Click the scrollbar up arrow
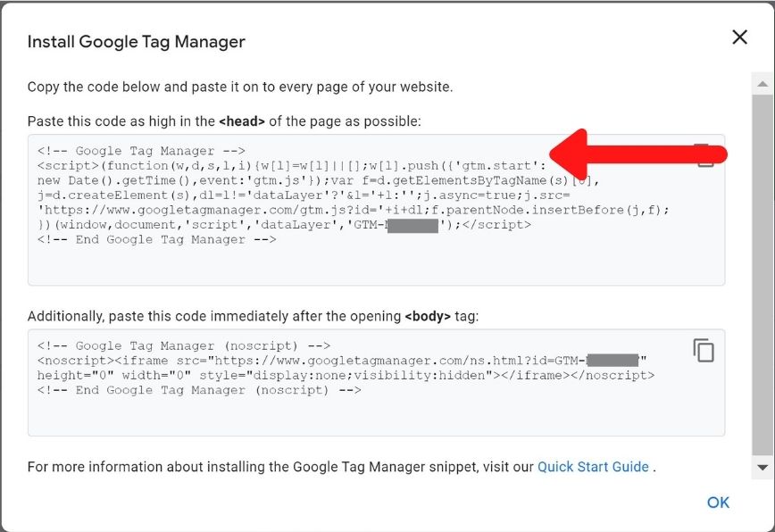This screenshot has width=775, height=532. (762, 84)
